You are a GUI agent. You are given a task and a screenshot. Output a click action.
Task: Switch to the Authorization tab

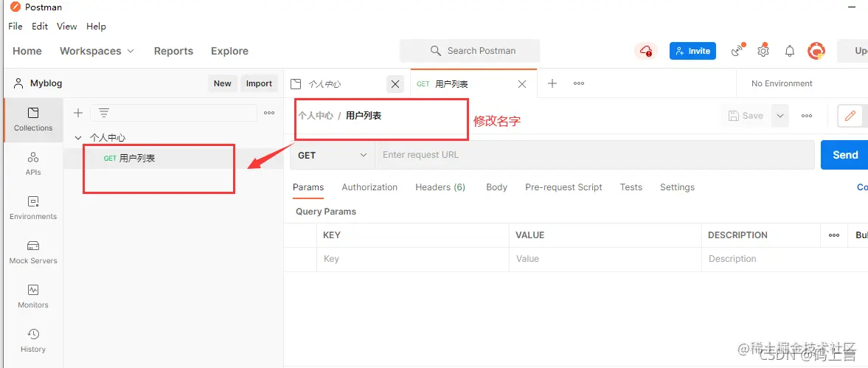369,187
